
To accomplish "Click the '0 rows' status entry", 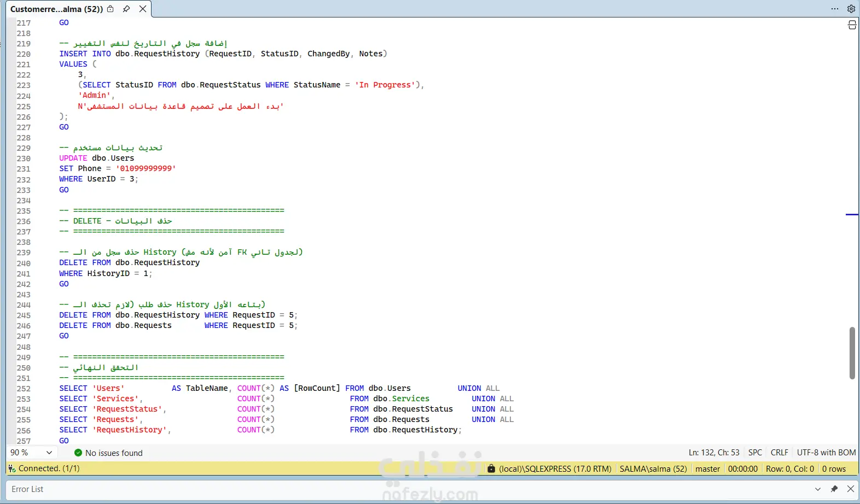I will (834, 469).
